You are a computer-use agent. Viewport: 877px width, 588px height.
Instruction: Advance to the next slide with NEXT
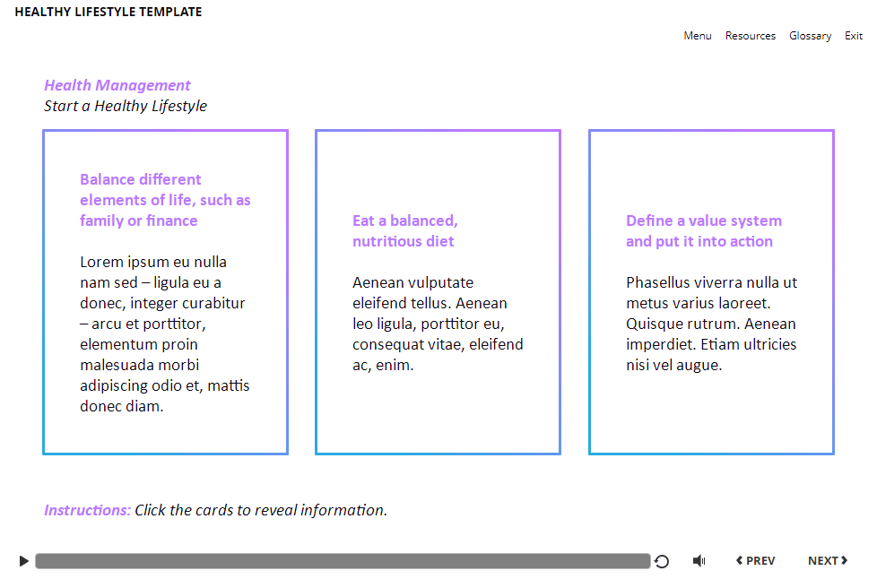827,561
